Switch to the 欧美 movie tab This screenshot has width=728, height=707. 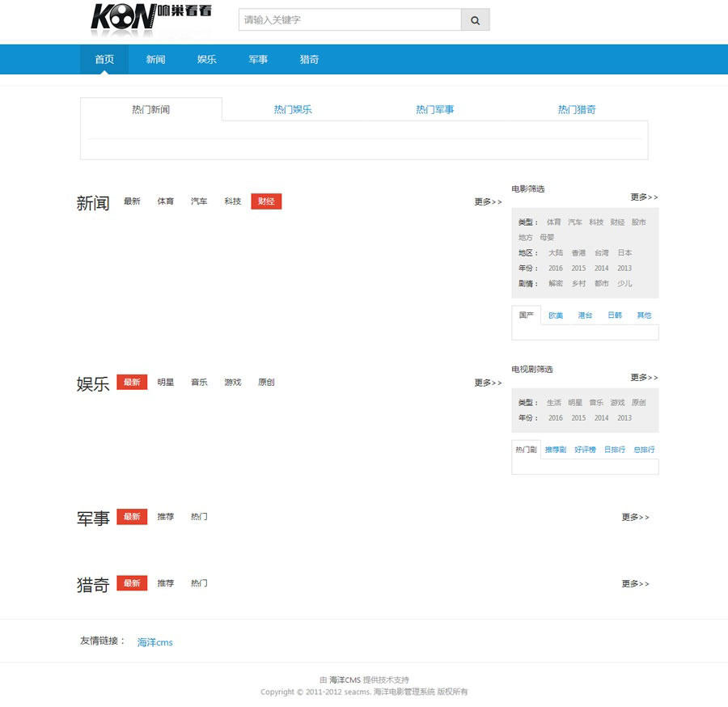556,315
